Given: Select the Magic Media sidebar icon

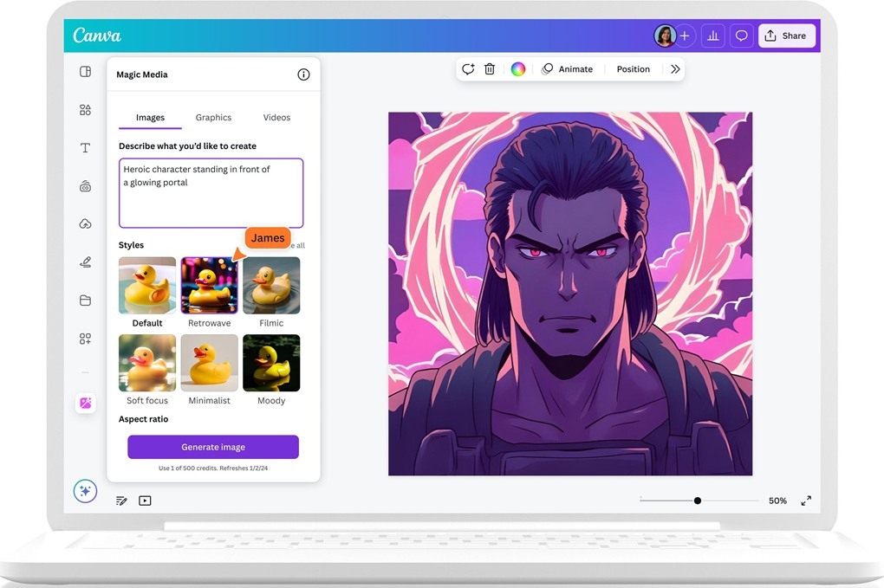Looking at the screenshot, I should (x=85, y=403).
